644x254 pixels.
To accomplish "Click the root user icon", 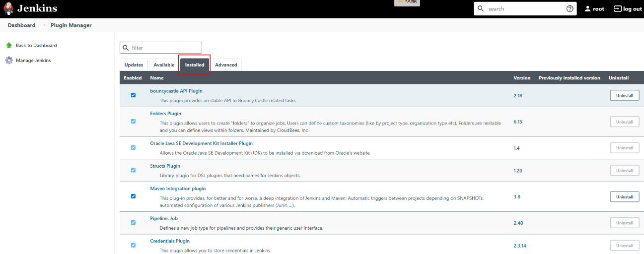I will [587, 9].
